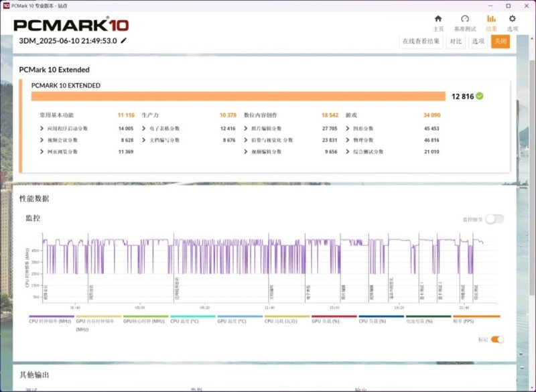The height and width of the screenshot is (392, 536).
Task: Open the 选项 gear icon in navigation
Action: coord(513,19)
